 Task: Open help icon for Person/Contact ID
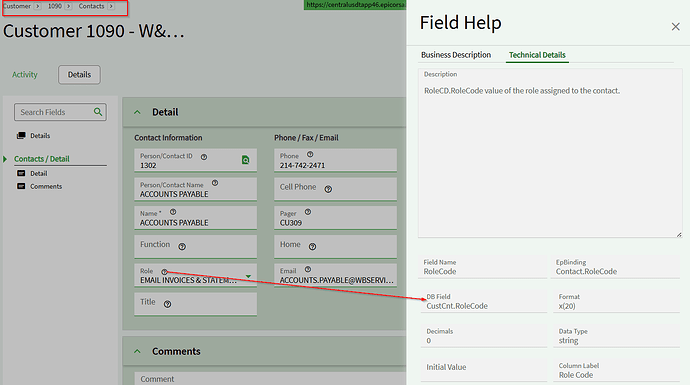point(204,157)
